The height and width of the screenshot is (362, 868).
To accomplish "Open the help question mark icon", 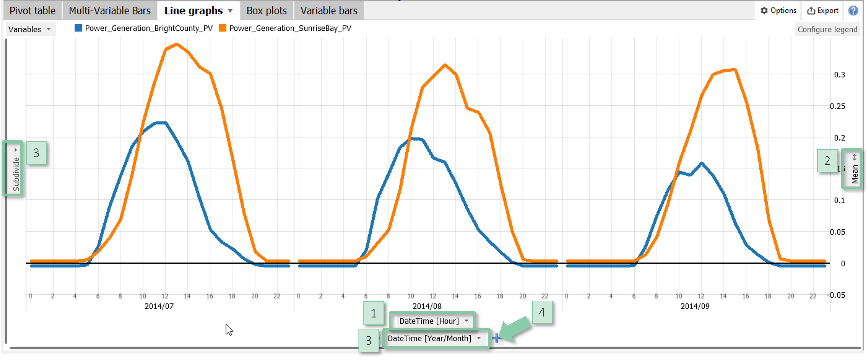I will click(x=853, y=11).
